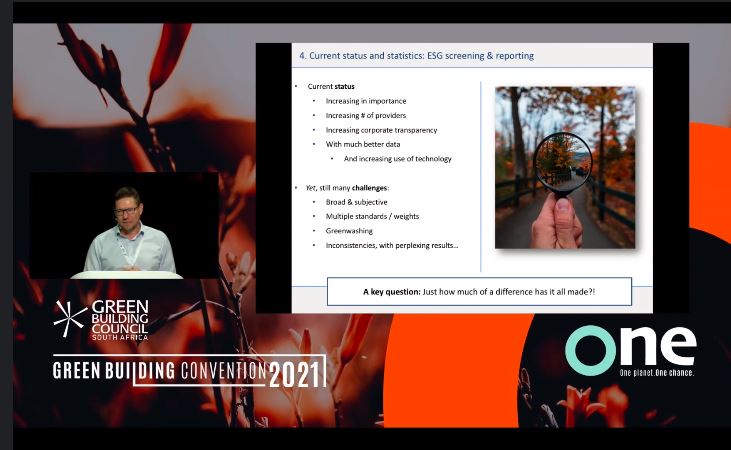
Task: Click 'Increasing corporate transparency' text
Action: click(x=381, y=130)
